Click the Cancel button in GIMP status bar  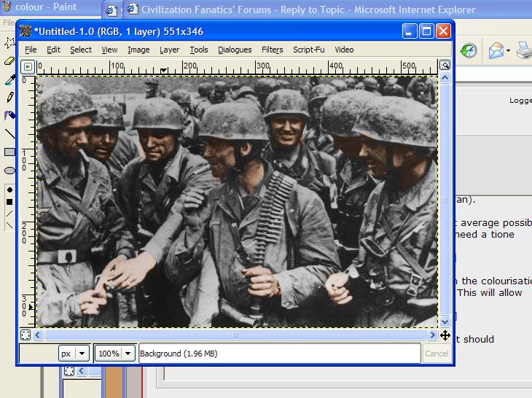437,354
